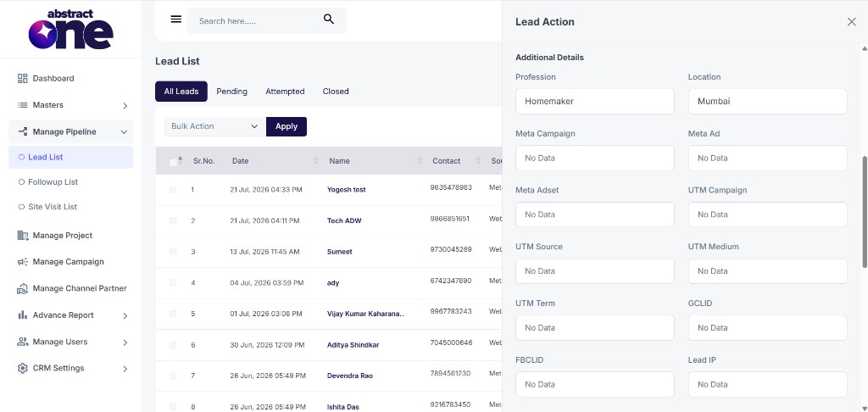This screenshot has width=868, height=412.
Task: Click the FBCLID field
Action: [x=594, y=384]
